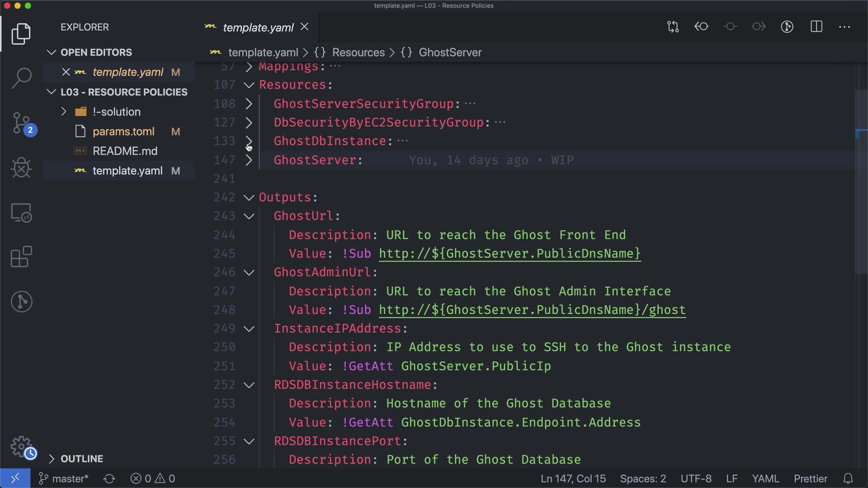Expand the folded GhostServer block
The width and height of the screenshot is (868, 488).
(x=249, y=160)
